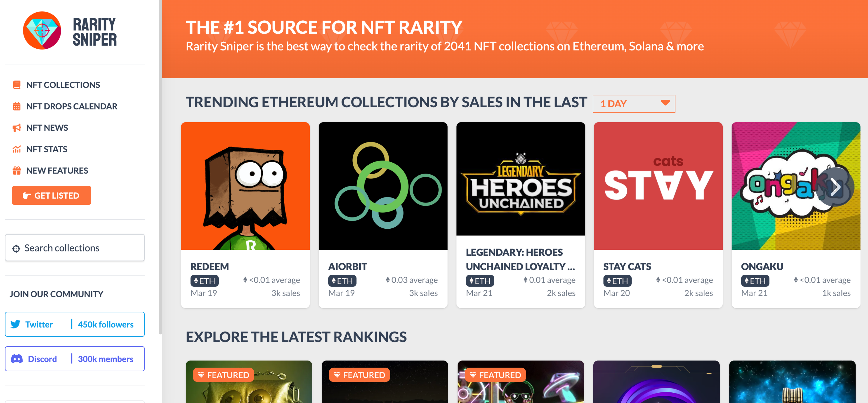868x403 pixels.
Task: Click the ETH badge on Redeem card
Action: (x=205, y=281)
